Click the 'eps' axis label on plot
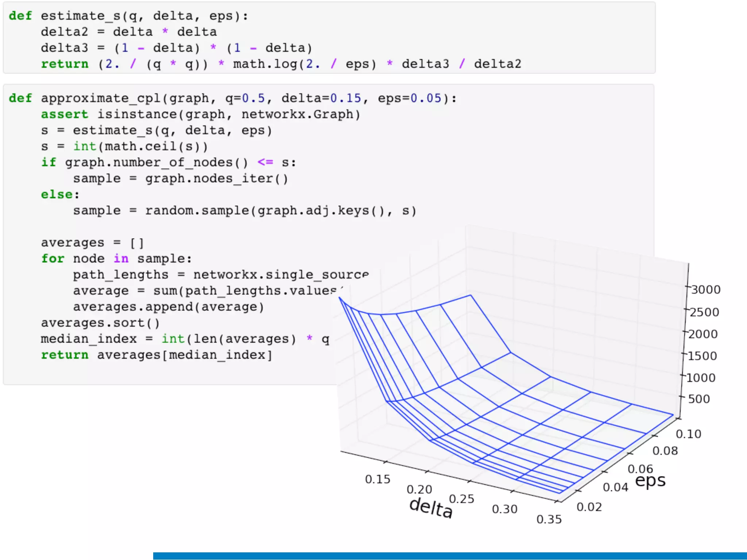The height and width of the screenshot is (560, 747). (x=650, y=481)
